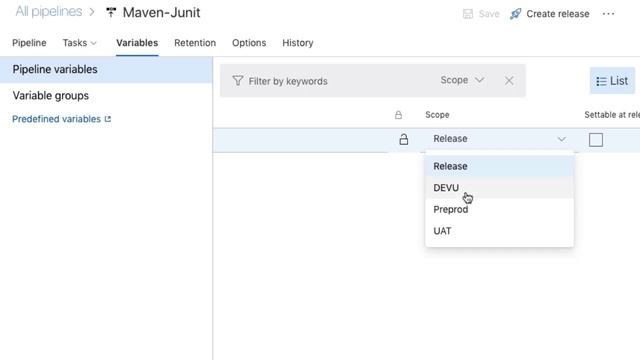Screen dimensions: 640x360
Task: Collapse the Release scope dropdown chevron
Action: click(x=562, y=139)
